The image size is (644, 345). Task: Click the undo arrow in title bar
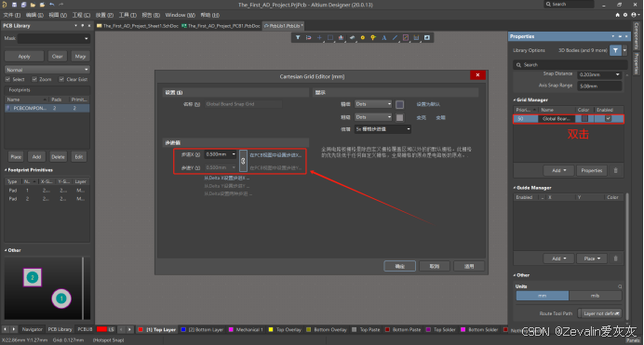pos(52,5)
